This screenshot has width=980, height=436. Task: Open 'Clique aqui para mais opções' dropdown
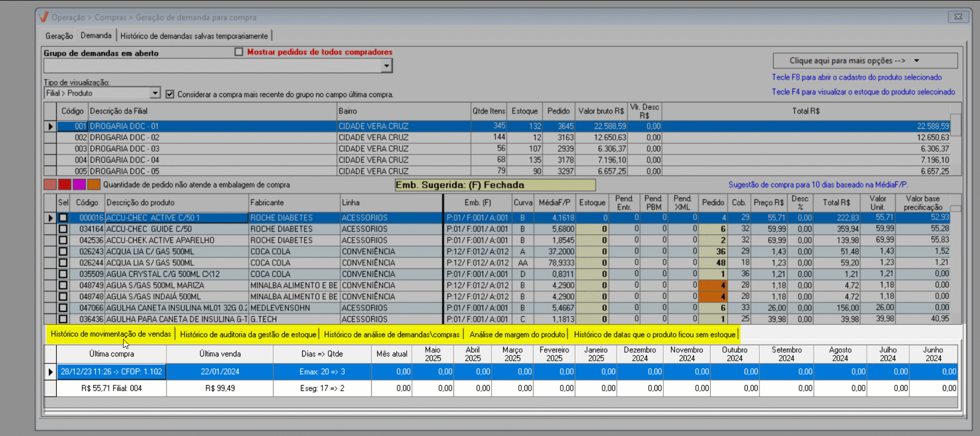point(865,60)
